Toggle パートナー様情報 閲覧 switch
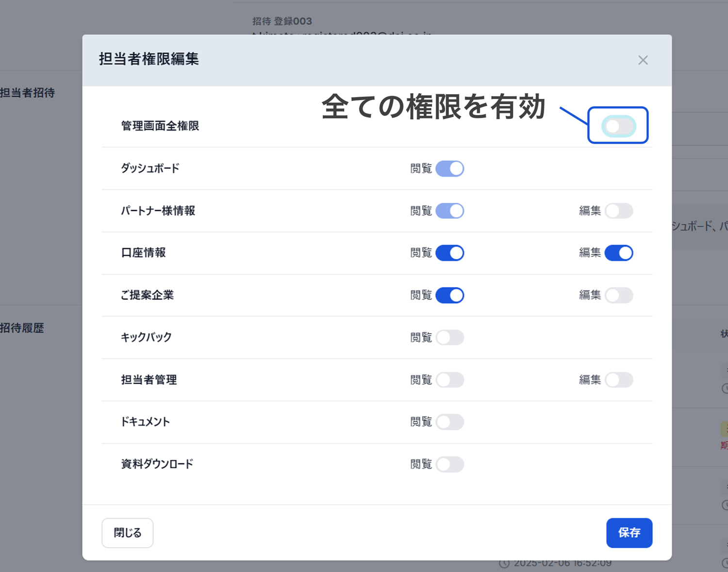 click(450, 211)
